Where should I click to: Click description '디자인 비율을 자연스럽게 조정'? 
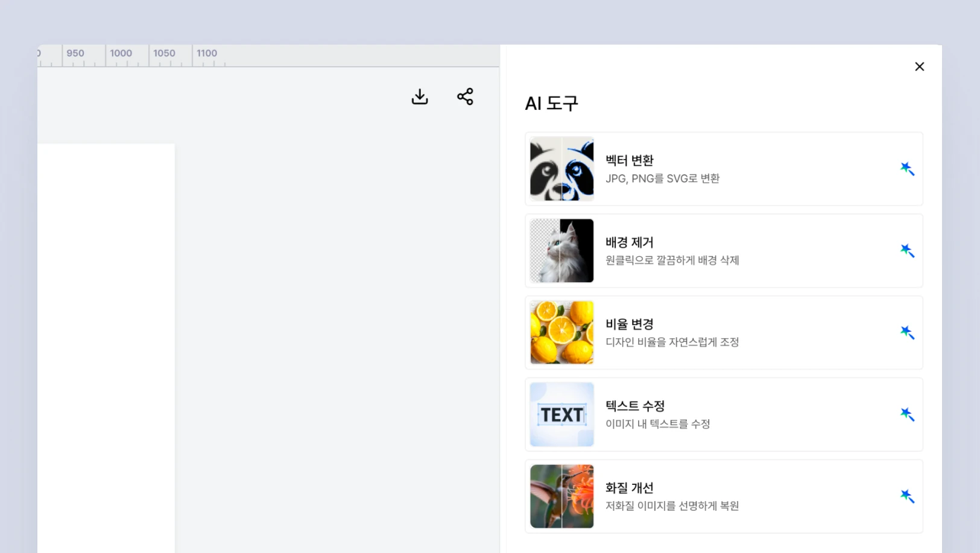pyautogui.click(x=672, y=342)
